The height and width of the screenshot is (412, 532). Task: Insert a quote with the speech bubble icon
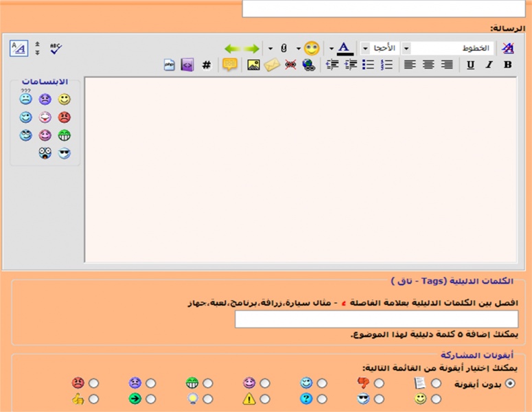pyautogui.click(x=230, y=65)
